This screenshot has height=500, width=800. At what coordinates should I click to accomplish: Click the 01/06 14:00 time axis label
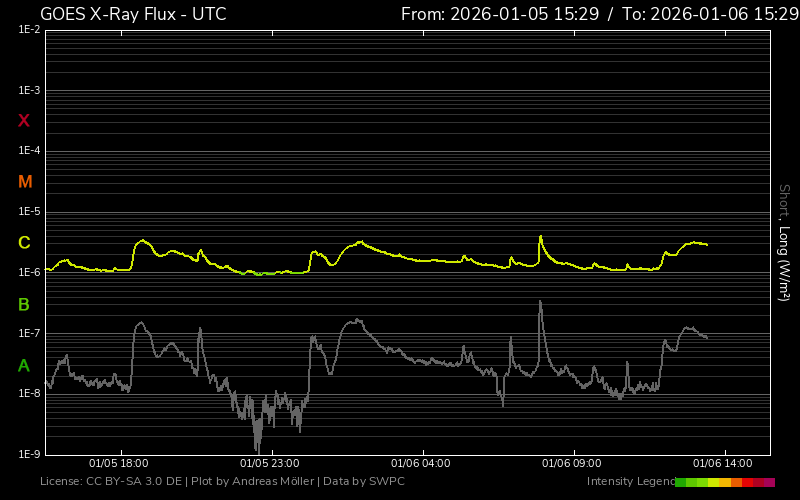click(x=722, y=463)
